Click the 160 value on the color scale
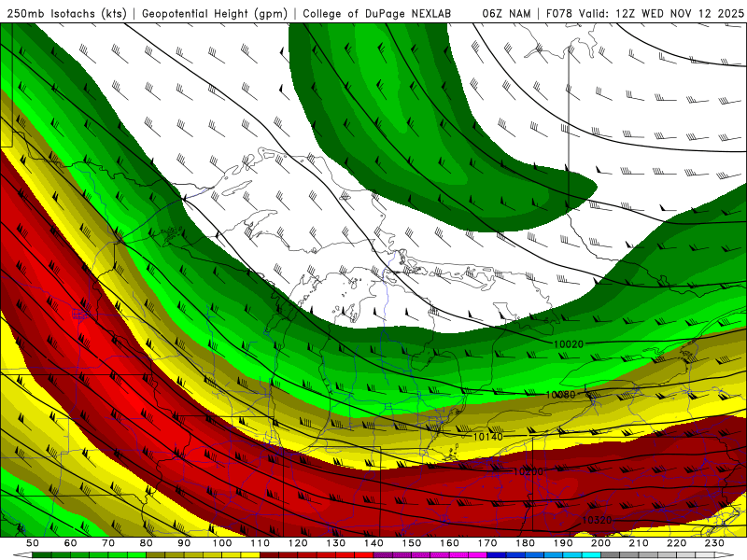 (449, 543)
